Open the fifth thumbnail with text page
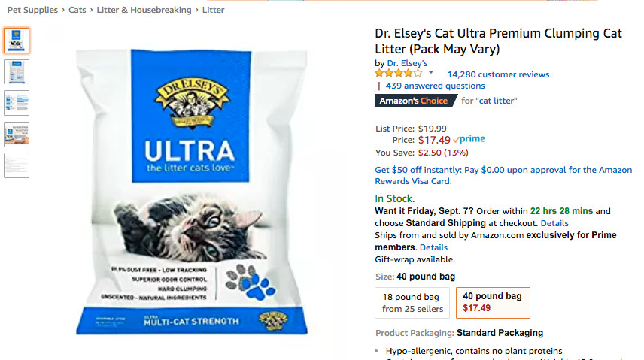The height and width of the screenshot is (360, 644). point(17,165)
